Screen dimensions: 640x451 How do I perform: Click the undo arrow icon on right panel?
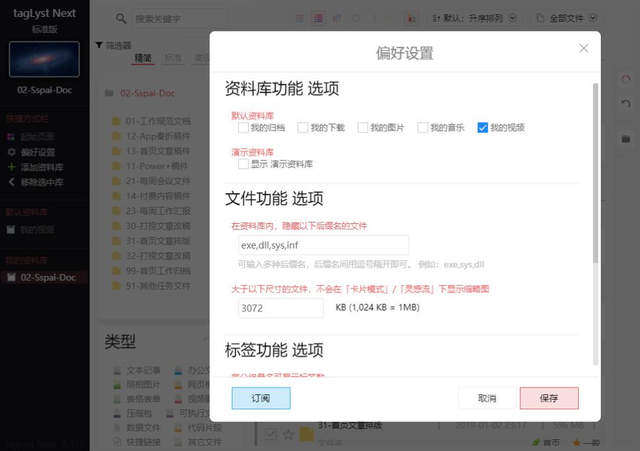[626, 104]
